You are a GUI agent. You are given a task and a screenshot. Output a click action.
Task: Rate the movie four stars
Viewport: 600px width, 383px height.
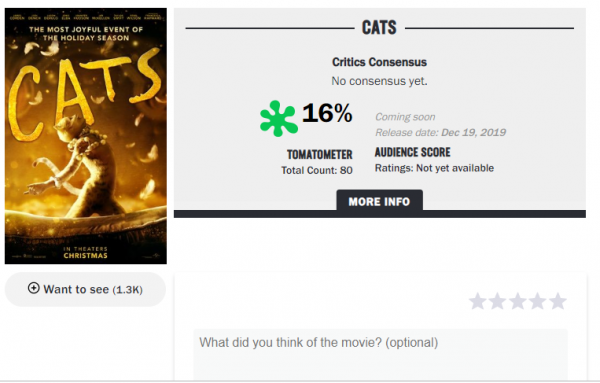point(538,301)
